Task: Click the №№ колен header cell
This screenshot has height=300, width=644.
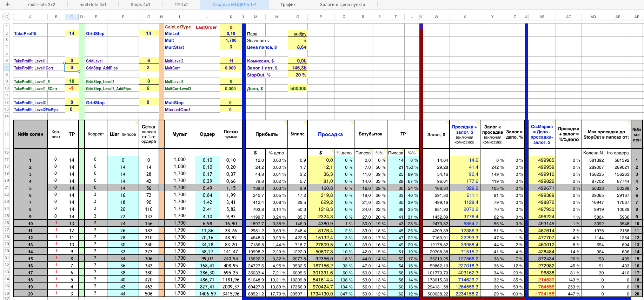Action: point(30,134)
